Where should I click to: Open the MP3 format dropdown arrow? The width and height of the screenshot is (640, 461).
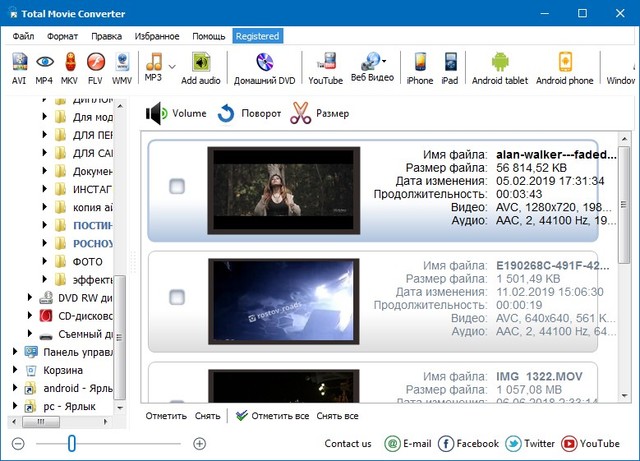tap(171, 66)
